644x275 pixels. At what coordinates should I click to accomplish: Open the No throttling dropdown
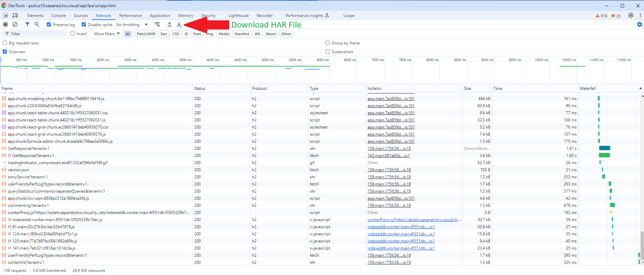point(132,24)
